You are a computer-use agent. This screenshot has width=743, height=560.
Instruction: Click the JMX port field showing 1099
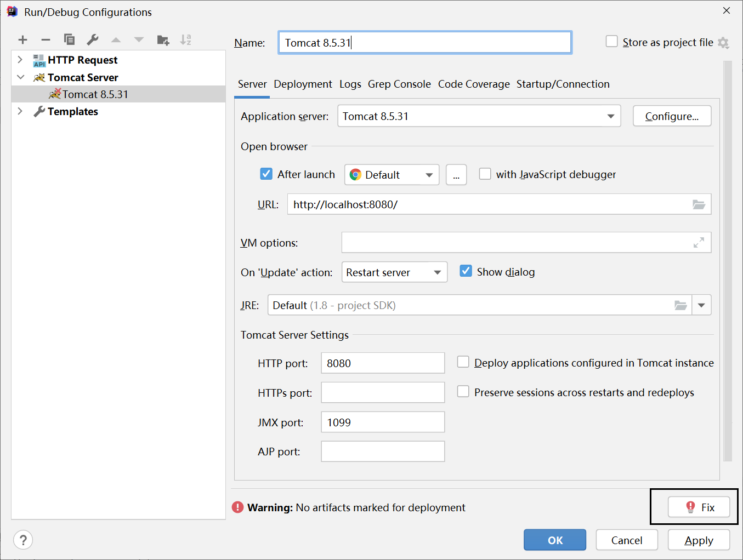tap(383, 422)
